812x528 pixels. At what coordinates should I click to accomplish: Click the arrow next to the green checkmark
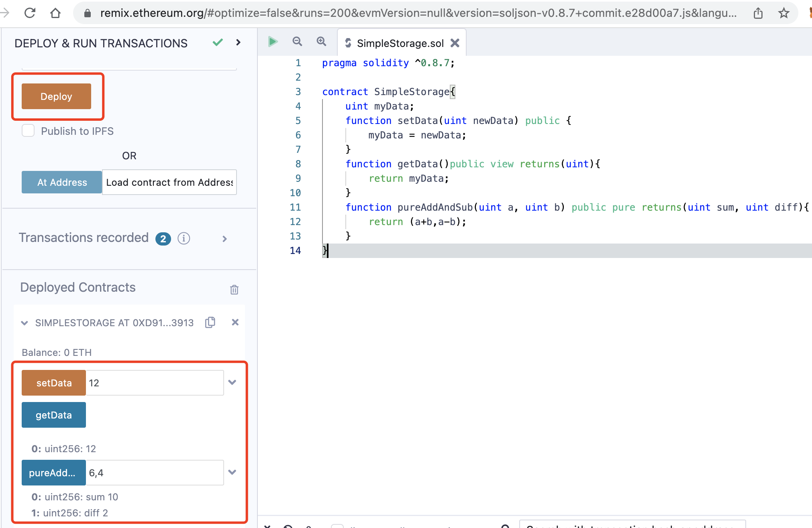238,42
